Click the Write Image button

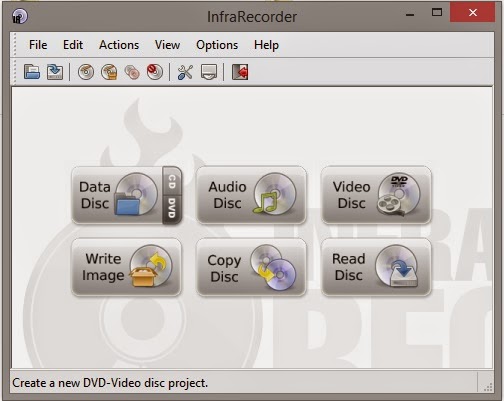pyautogui.click(x=127, y=267)
